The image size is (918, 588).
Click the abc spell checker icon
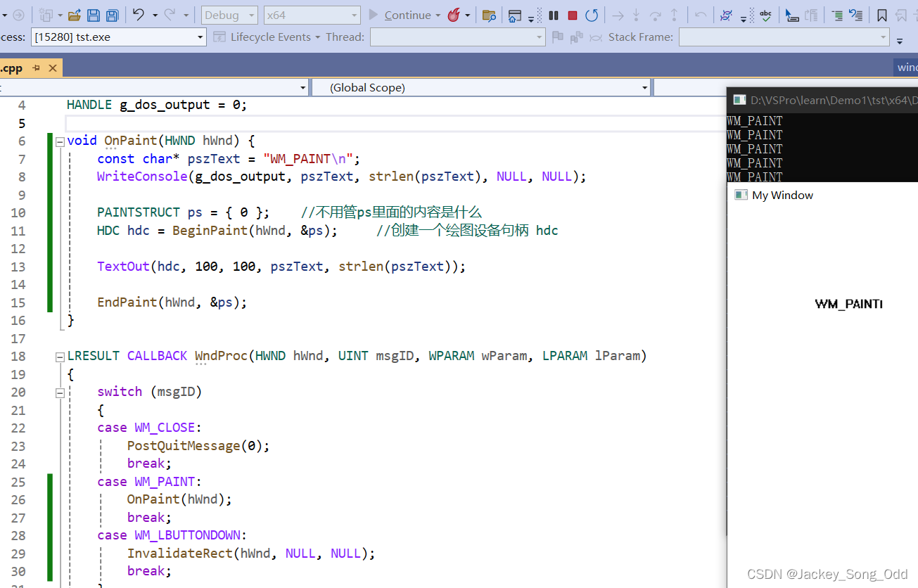pos(765,15)
